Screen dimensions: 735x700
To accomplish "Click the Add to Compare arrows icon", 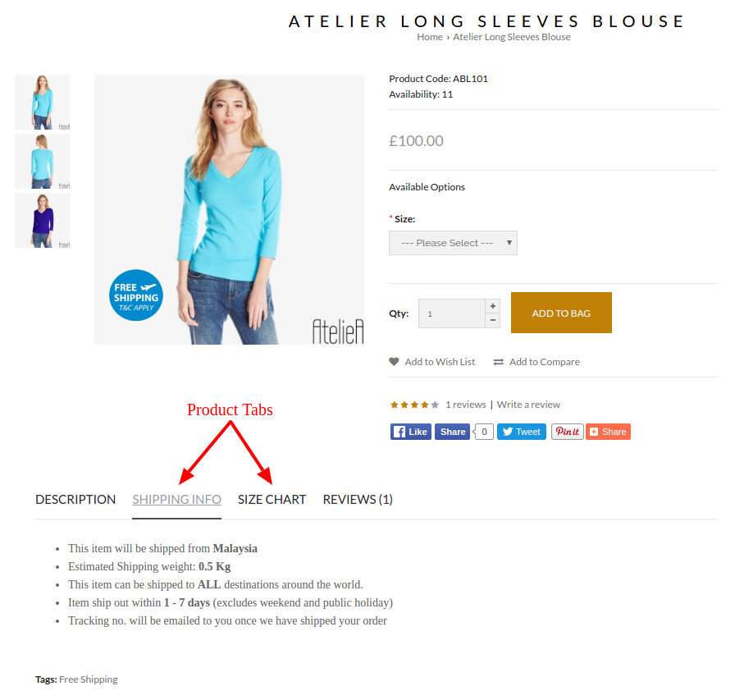I will point(498,362).
